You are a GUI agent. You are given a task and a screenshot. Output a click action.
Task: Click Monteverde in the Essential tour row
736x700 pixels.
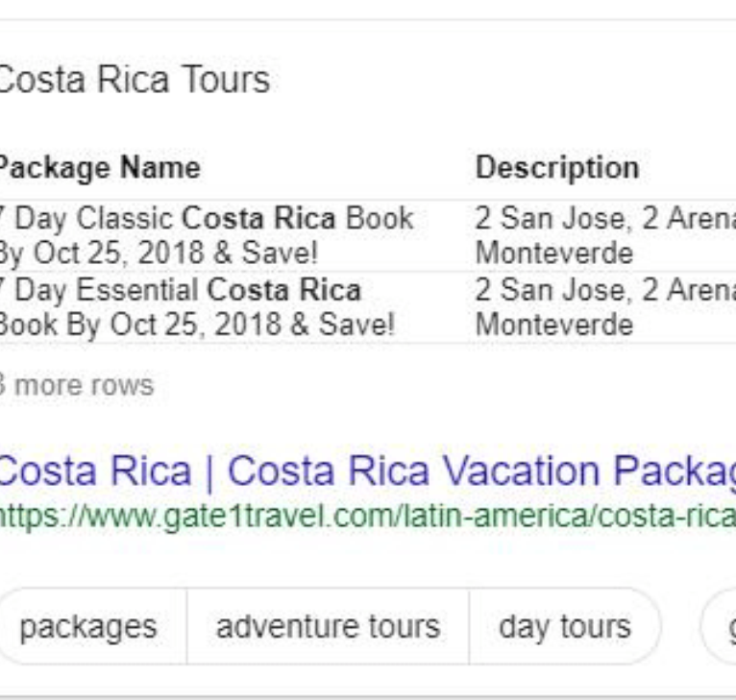pos(554,325)
